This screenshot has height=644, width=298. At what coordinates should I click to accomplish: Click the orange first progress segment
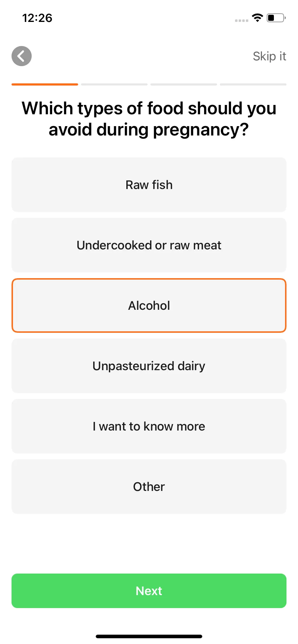coord(45,84)
